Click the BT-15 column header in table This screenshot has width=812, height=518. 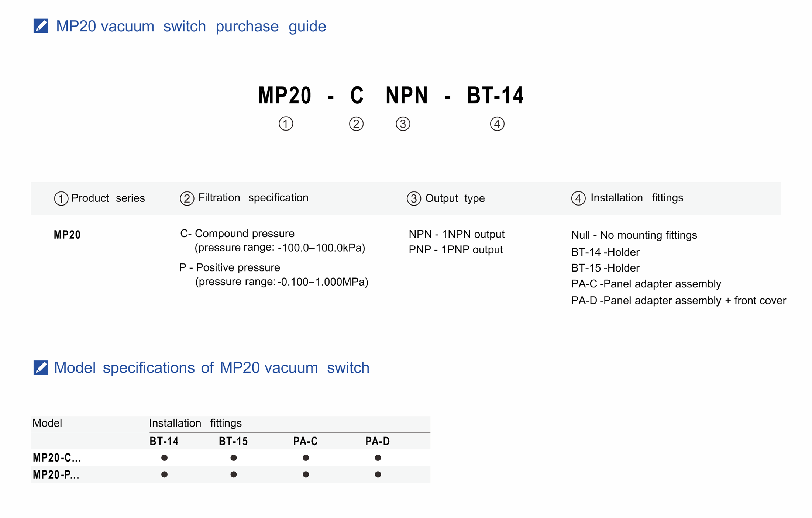(x=233, y=441)
